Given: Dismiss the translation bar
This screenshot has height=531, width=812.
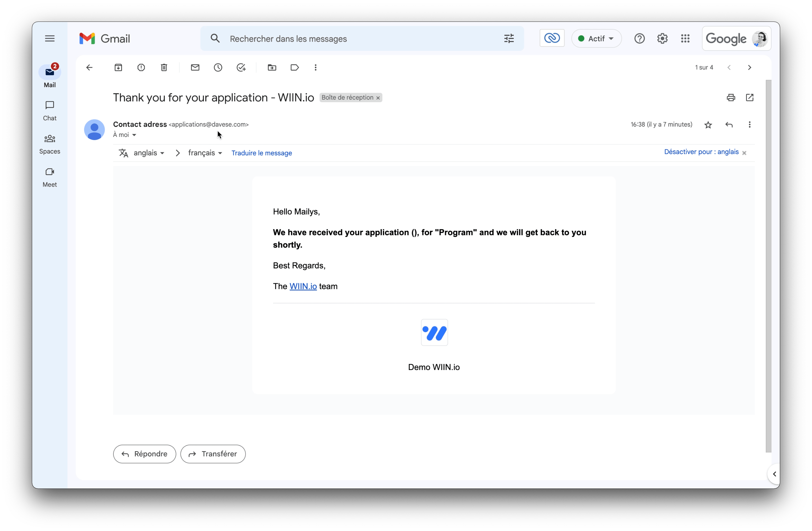Looking at the screenshot, I should [x=744, y=153].
